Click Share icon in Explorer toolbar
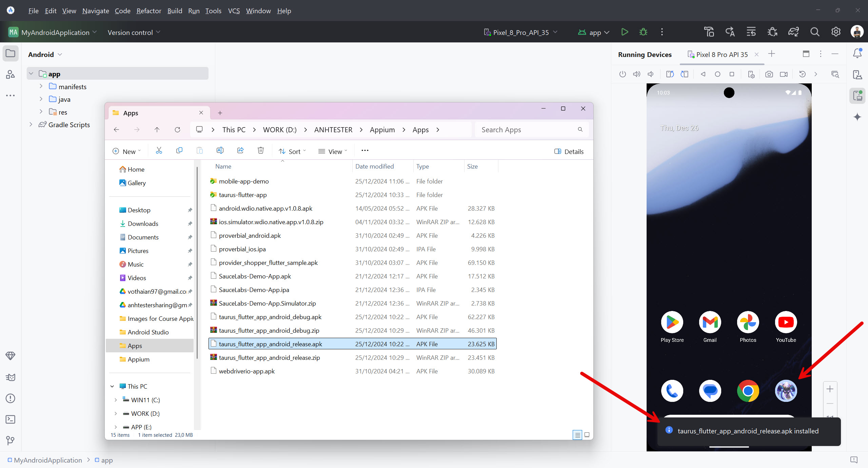This screenshot has height=468, width=868. 240,151
